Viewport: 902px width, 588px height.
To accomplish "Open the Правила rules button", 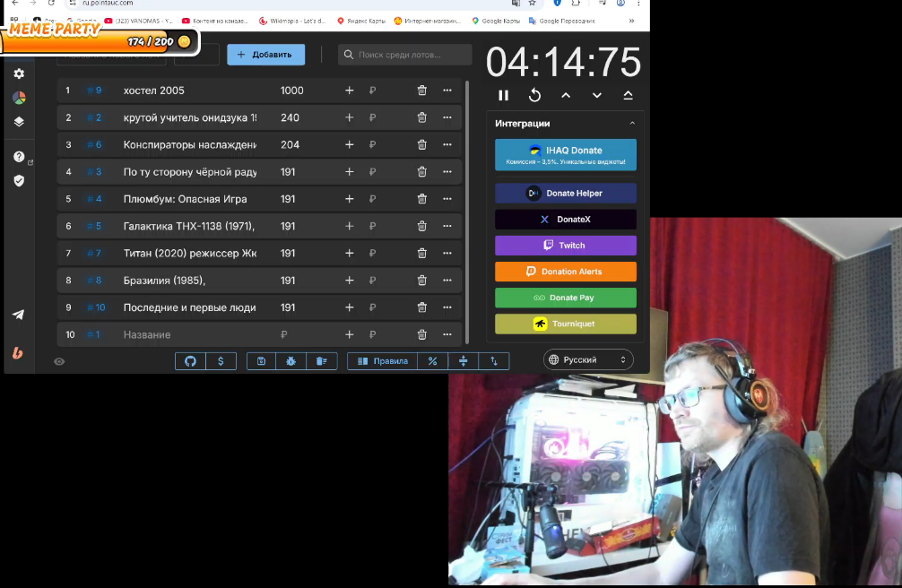I will tap(383, 360).
